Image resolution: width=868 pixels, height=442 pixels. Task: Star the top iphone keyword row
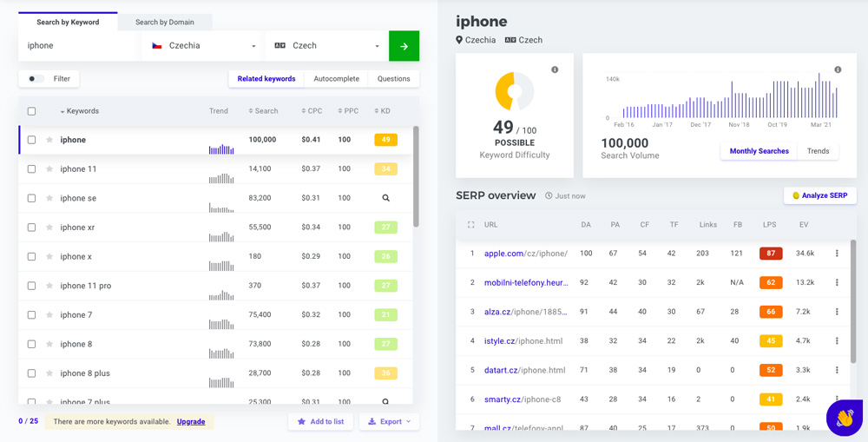tap(49, 140)
